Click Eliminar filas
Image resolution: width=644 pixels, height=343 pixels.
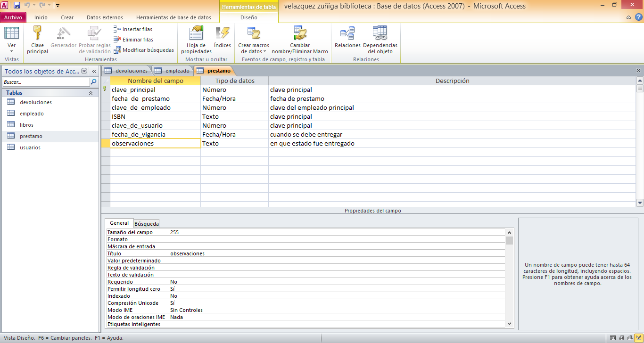tap(133, 40)
